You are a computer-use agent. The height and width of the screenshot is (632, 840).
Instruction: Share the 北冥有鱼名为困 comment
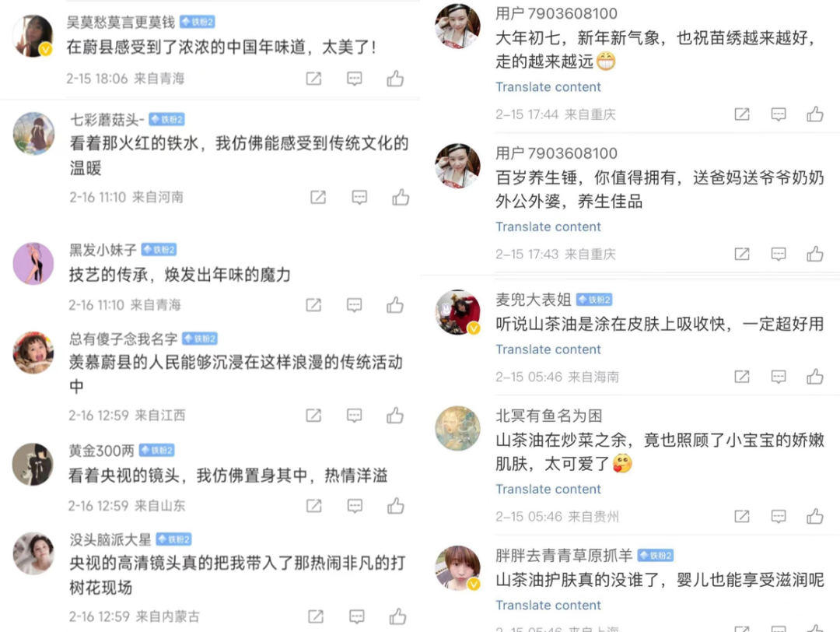[x=742, y=516]
